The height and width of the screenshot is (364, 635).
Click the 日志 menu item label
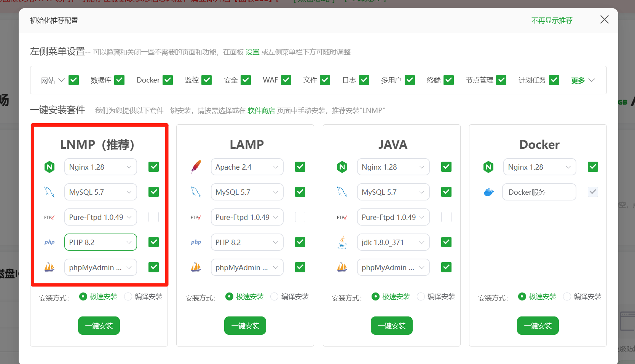(349, 80)
